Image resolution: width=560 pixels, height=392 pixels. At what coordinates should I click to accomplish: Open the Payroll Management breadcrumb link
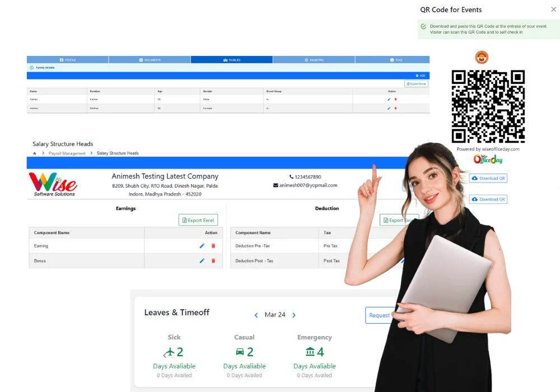(67, 153)
